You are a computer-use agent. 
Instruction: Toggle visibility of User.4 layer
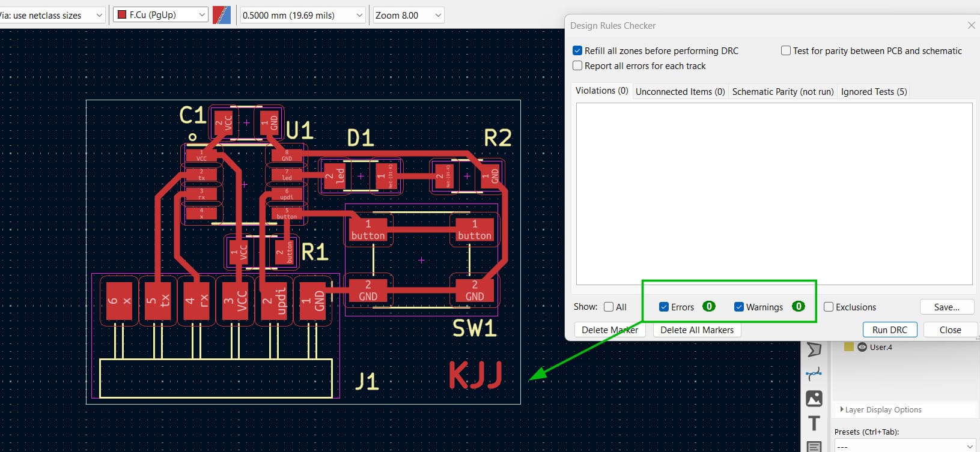(862, 347)
